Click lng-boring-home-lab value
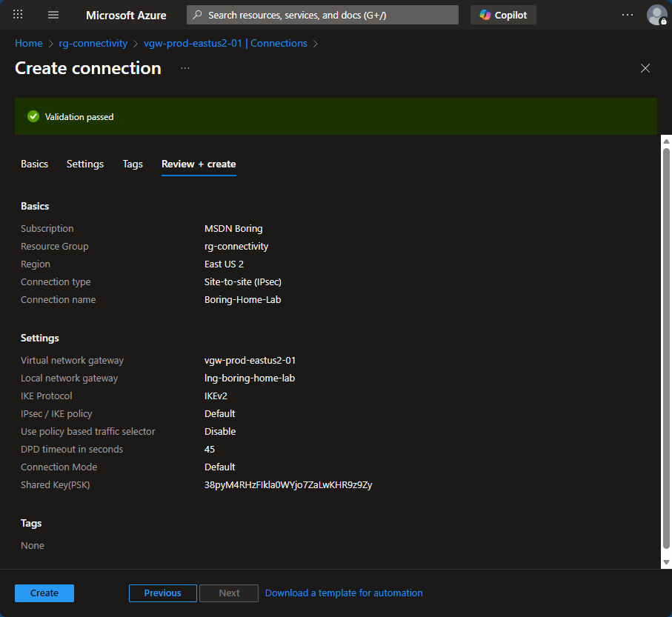 250,378
